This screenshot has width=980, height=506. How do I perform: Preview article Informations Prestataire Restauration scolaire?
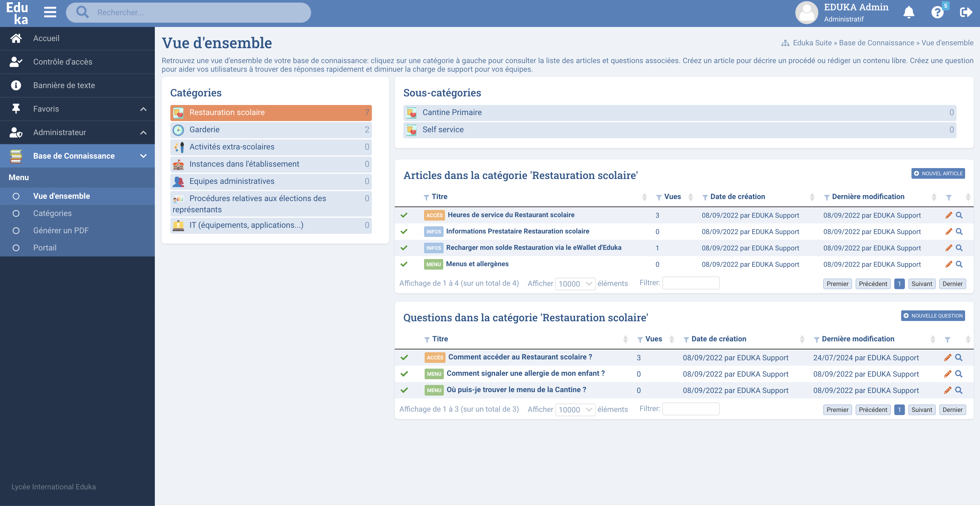(x=959, y=231)
